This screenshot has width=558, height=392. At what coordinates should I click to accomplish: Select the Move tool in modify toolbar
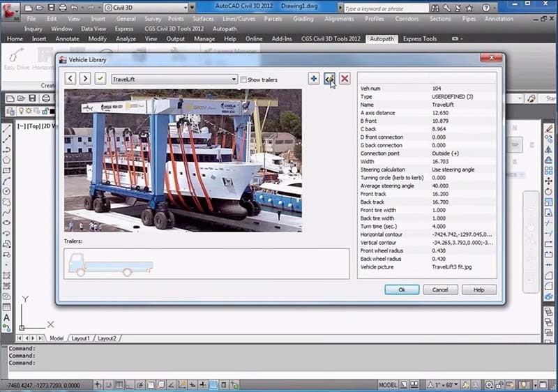pyautogui.click(x=548, y=181)
